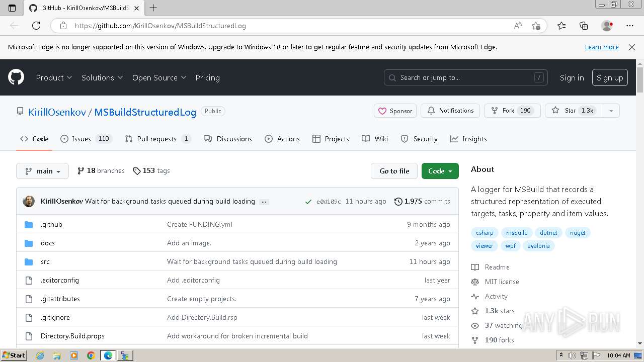Open the Insights tab
644x362 pixels.
click(x=468, y=139)
